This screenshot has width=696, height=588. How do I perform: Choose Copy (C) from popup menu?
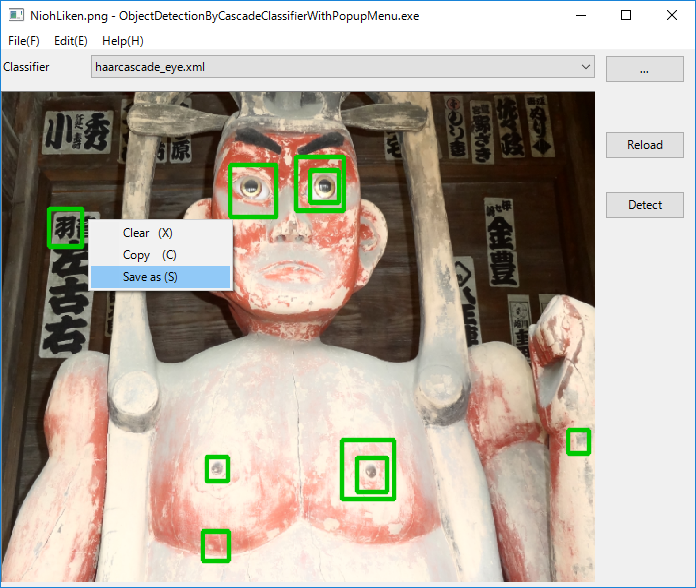click(x=160, y=255)
